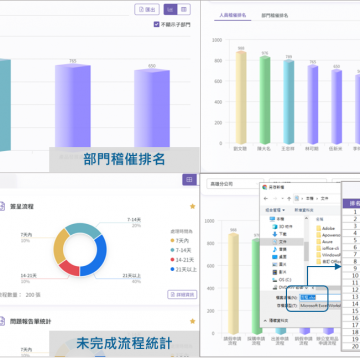This screenshot has width=360, height=360.
Task: Switch to table view icon beside chart icon
Action: pyautogui.click(x=184, y=9)
